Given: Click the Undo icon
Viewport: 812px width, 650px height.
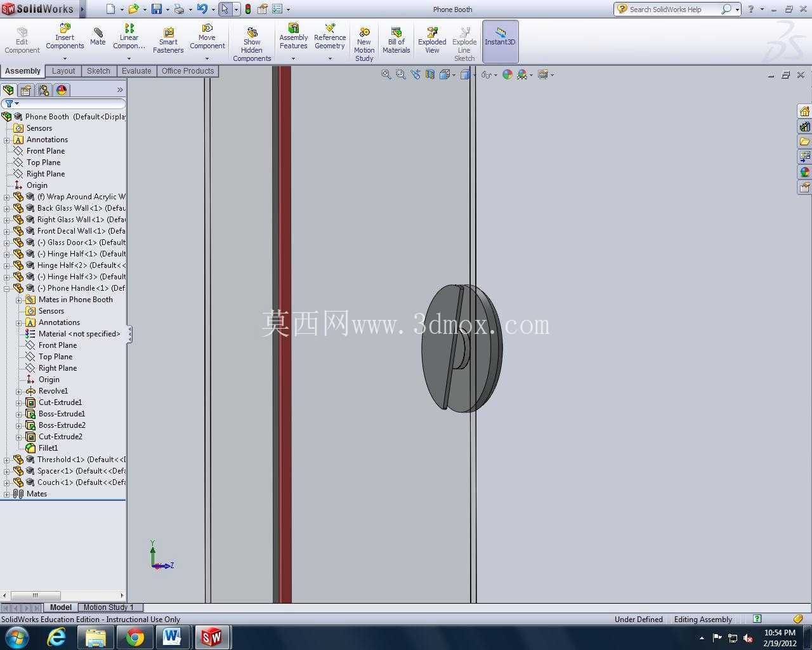Looking at the screenshot, I should tap(202, 10).
